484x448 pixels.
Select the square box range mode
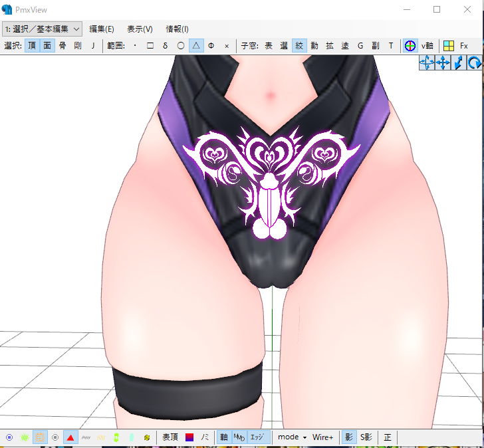pyautogui.click(x=150, y=46)
